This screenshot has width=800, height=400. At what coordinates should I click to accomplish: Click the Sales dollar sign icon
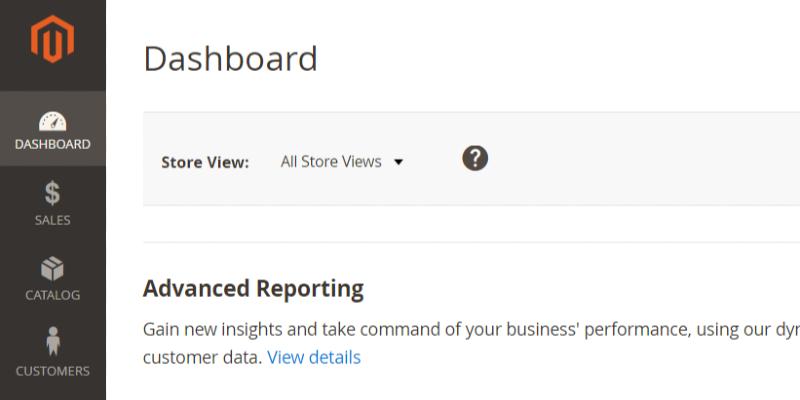coord(52,195)
